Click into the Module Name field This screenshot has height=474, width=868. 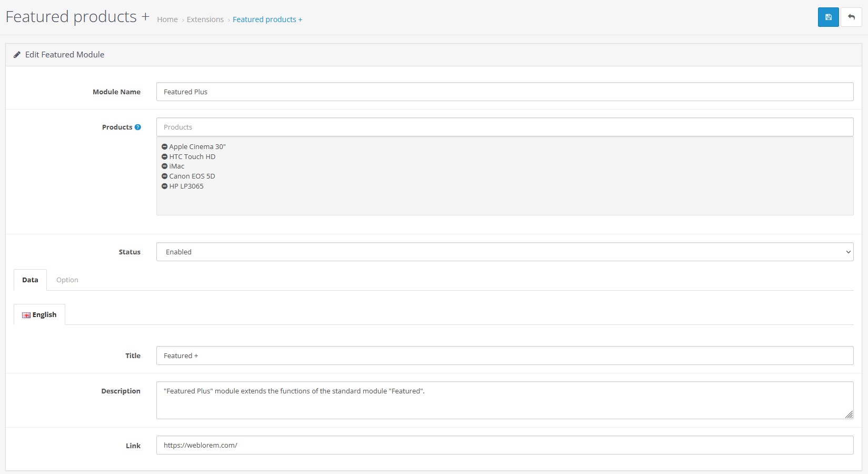(x=504, y=92)
